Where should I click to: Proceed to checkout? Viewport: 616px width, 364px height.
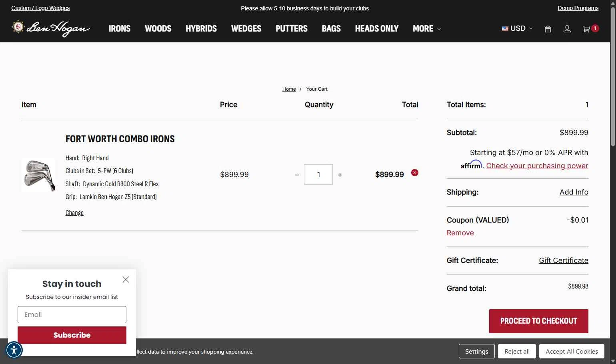tap(538, 321)
